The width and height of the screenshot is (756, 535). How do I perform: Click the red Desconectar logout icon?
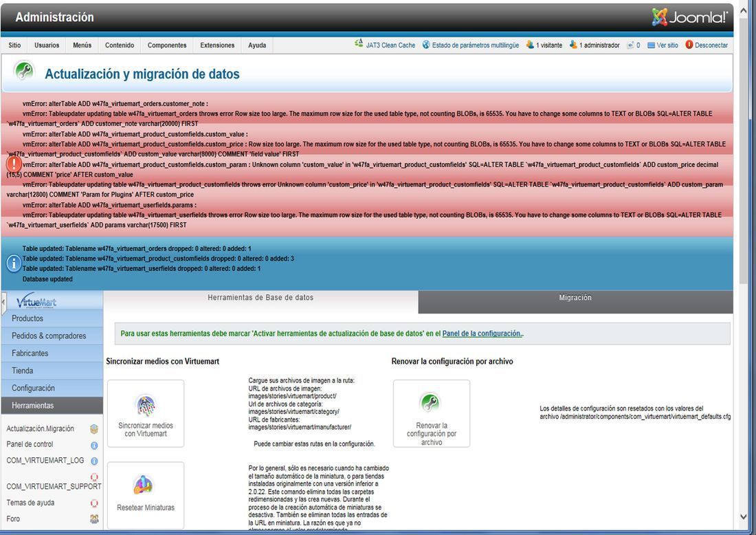tap(689, 45)
